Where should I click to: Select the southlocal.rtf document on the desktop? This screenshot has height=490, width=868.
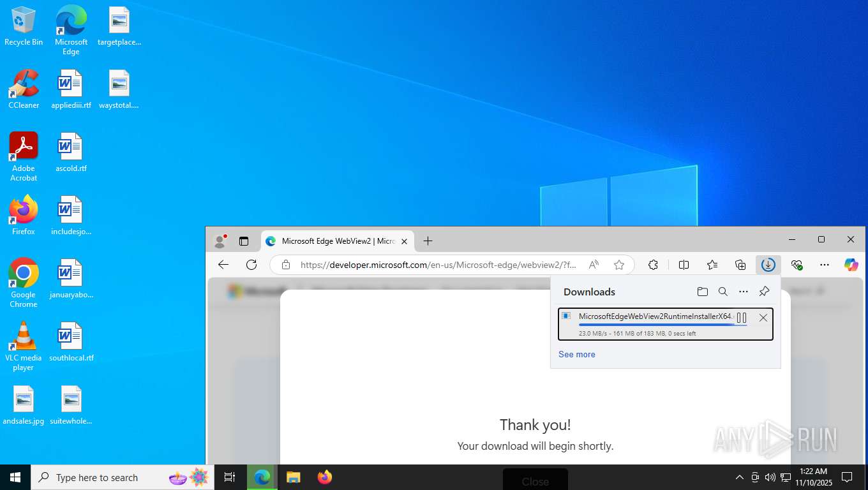click(x=71, y=342)
